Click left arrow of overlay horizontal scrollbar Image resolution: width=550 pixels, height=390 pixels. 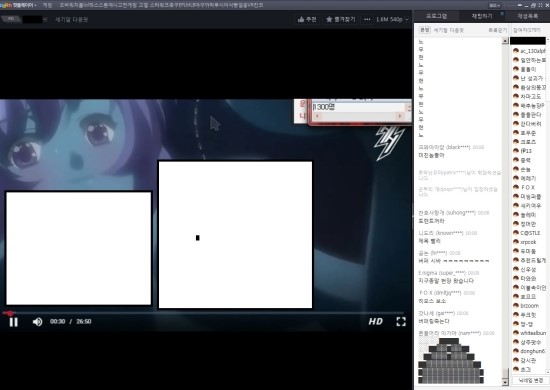click(317, 116)
